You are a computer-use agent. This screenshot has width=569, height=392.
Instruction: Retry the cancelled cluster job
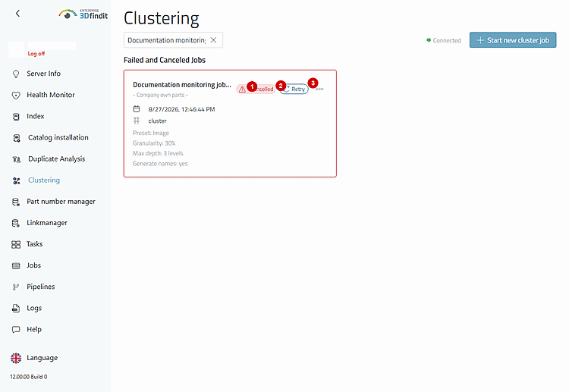click(294, 89)
